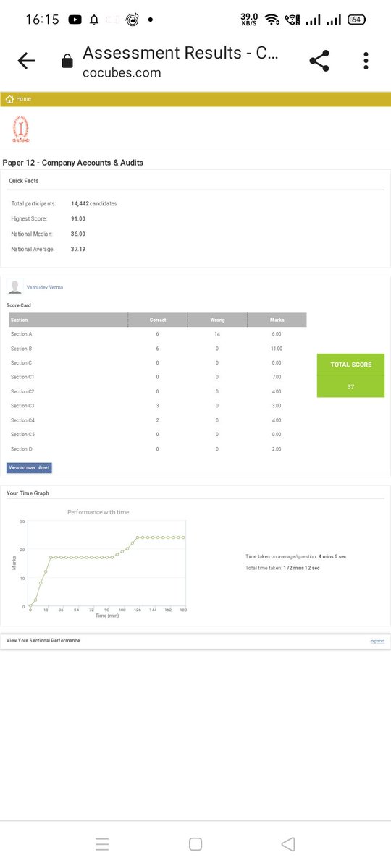Select the Section B row label
Screen dimensions: 391x868
(22, 349)
